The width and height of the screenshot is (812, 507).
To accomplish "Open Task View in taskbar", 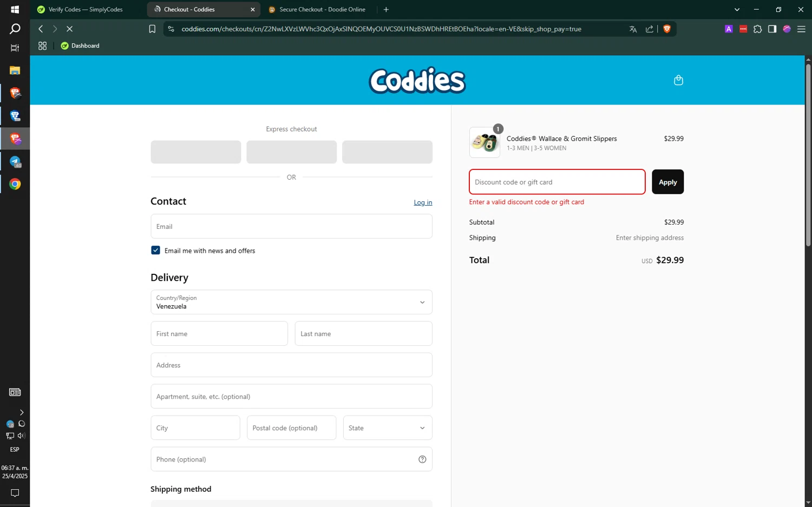I will point(15,48).
